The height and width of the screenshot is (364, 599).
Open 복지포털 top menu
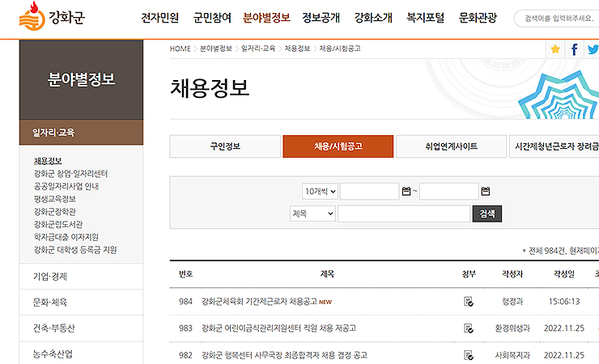[425, 18]
